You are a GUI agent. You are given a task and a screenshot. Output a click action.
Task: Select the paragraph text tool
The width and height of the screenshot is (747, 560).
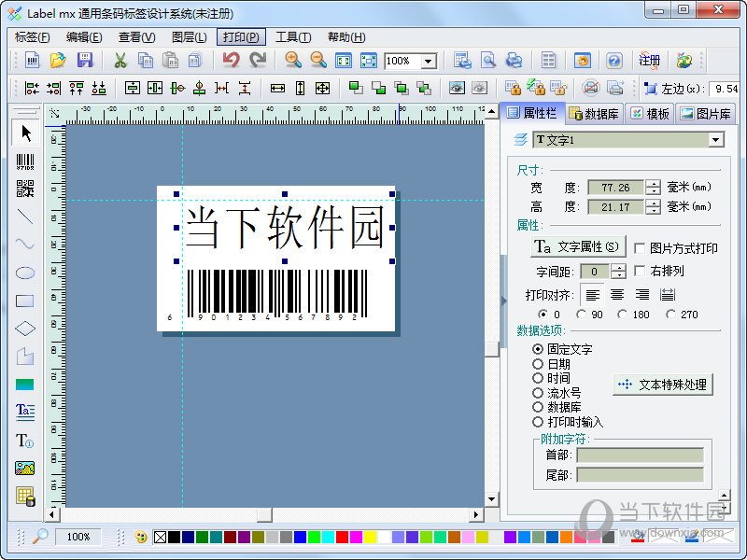(25, 412)
